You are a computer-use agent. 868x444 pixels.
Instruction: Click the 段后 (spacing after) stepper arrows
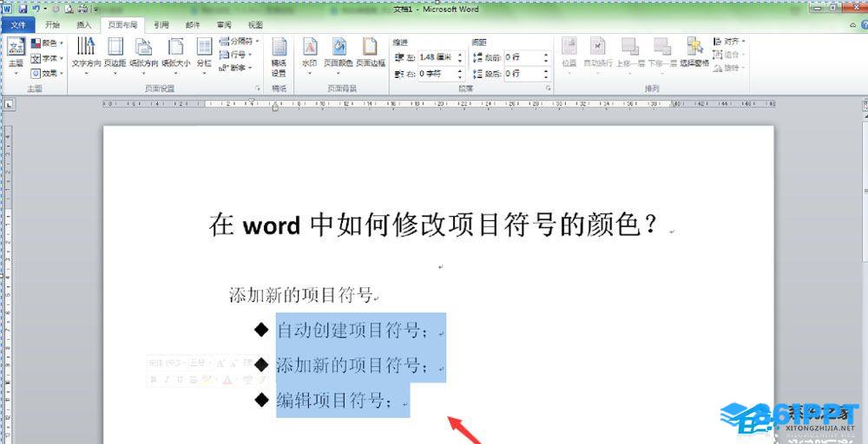(x=546, y=74)
